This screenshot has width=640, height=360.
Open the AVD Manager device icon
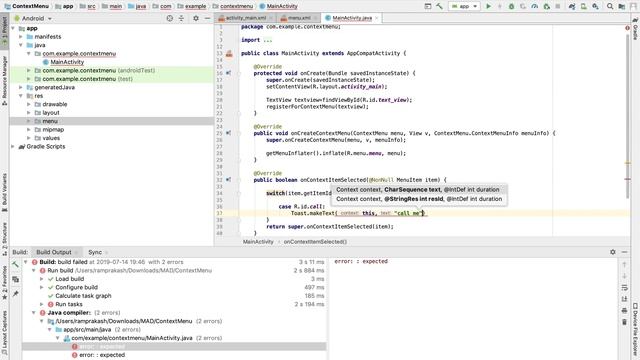click(x=584, y=6)
